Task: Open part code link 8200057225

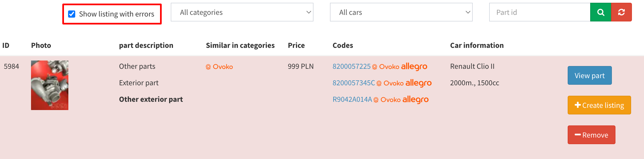Action: (351, 67)
